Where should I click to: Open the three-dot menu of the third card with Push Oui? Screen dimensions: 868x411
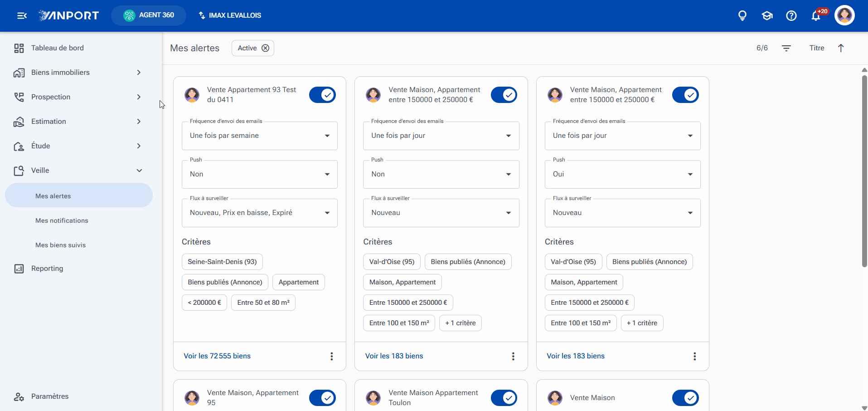(x=694, y=356)
